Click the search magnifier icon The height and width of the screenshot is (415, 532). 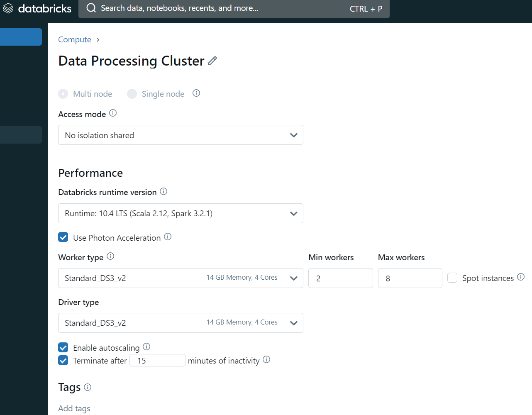click(x=91, y=8)
